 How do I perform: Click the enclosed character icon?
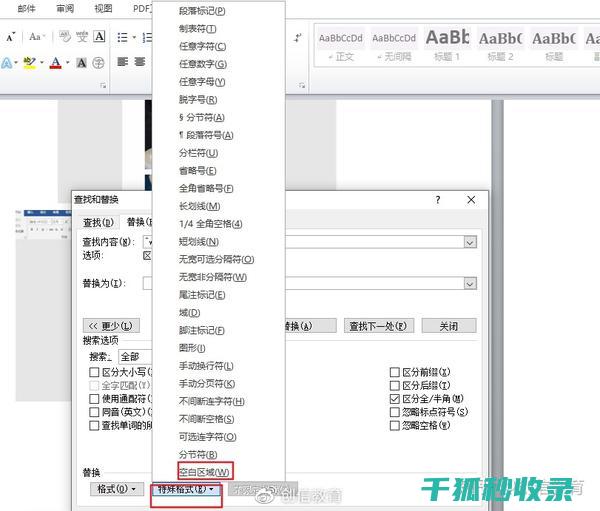(98, 63)
